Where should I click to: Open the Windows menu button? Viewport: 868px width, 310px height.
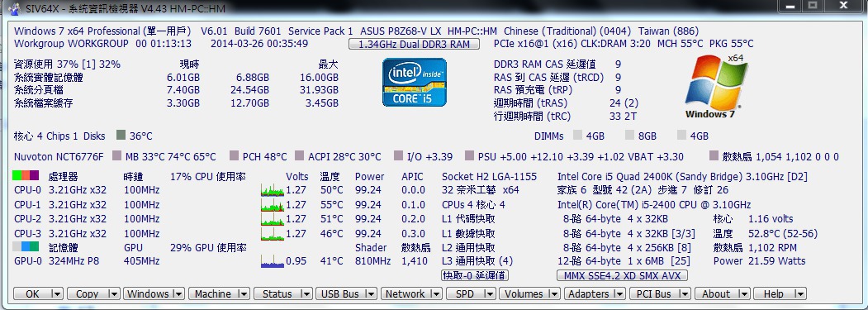(149, 294)
